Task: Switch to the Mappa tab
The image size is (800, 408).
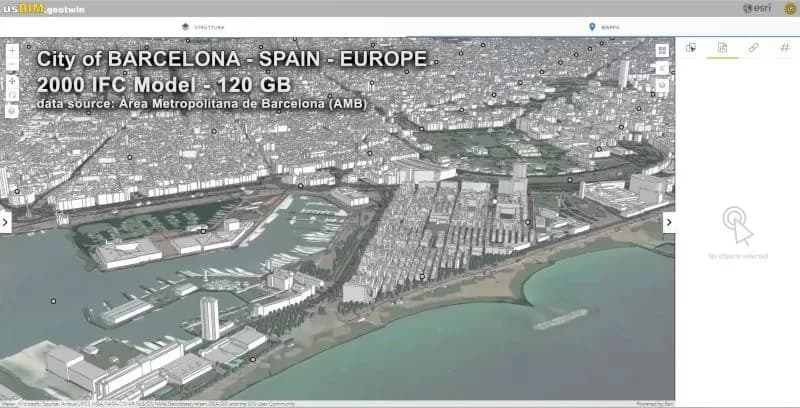Action: coord(605,27)
